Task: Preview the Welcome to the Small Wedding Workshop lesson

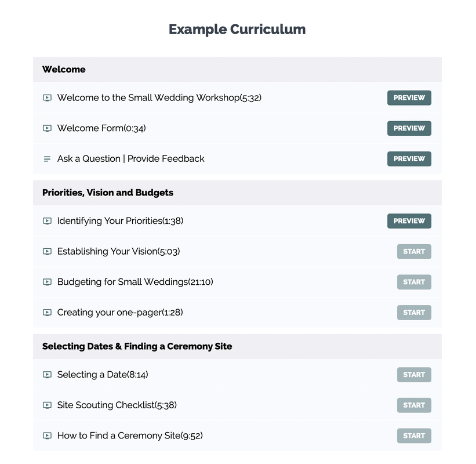Action: [409, 98]
